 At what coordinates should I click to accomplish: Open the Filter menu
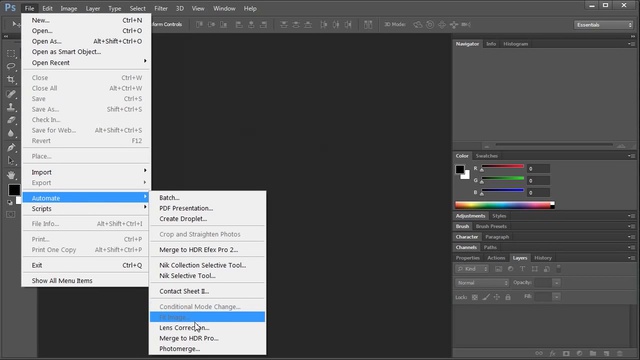161,8
